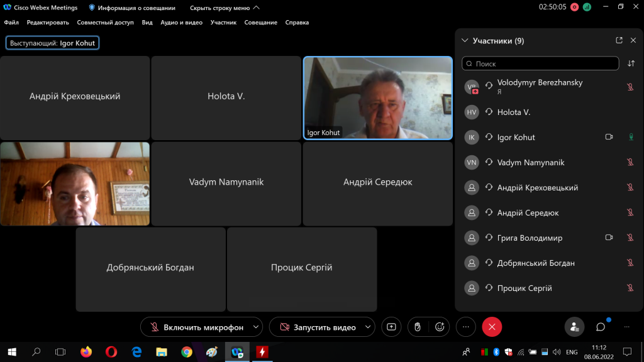644x362 pixels.
Task: Click the red leave meeting button
Action: point(492,327)
